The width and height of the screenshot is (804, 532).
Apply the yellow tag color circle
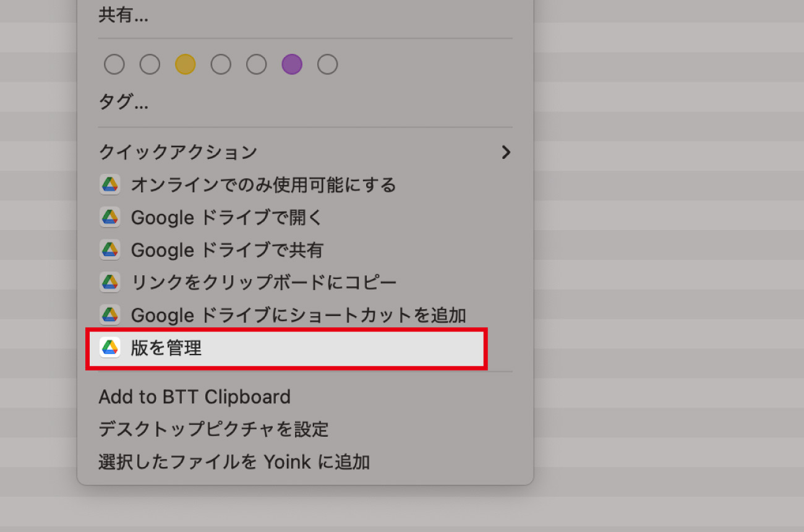click(x=186, y=64)
